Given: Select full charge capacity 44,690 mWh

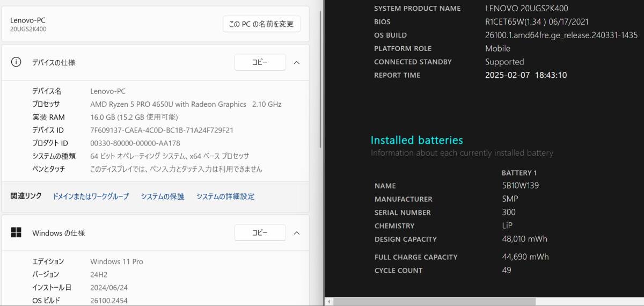Looking at the screenshot, I should (x=525, y=257).
